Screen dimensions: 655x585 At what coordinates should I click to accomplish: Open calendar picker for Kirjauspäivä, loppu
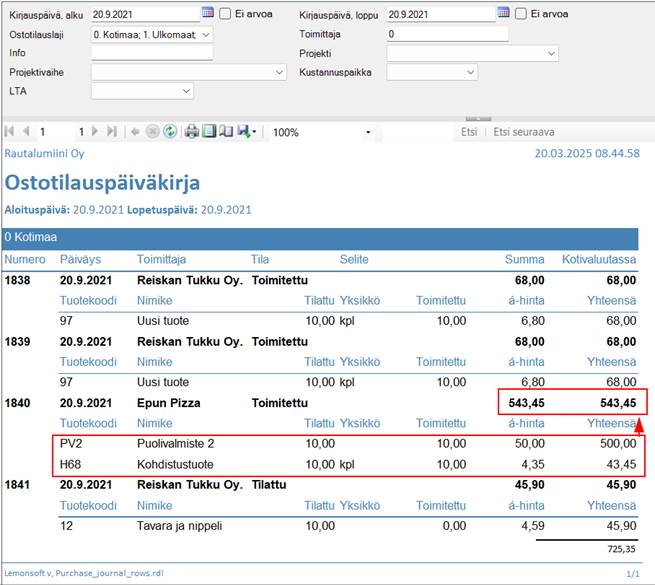point(505,13)
